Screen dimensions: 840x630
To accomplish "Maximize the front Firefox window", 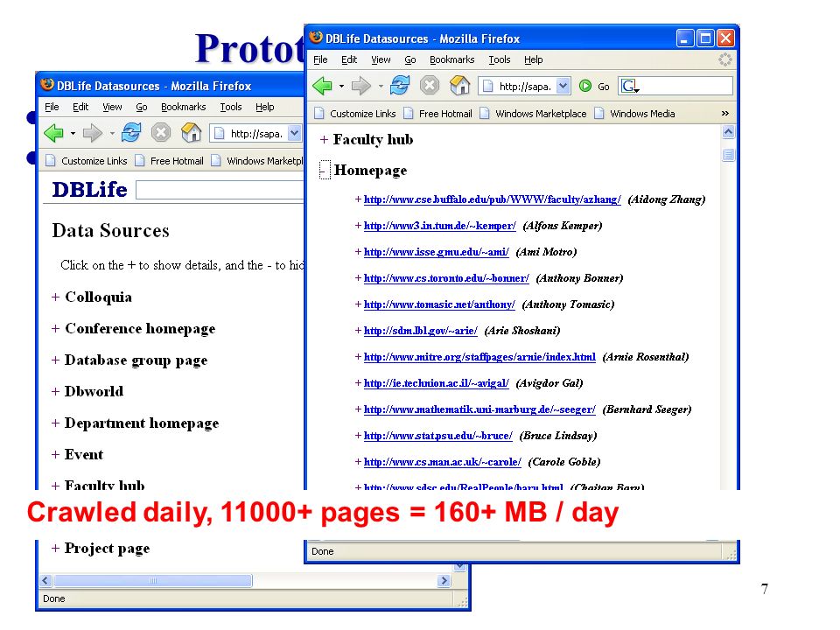I will [x=705, y=38].
